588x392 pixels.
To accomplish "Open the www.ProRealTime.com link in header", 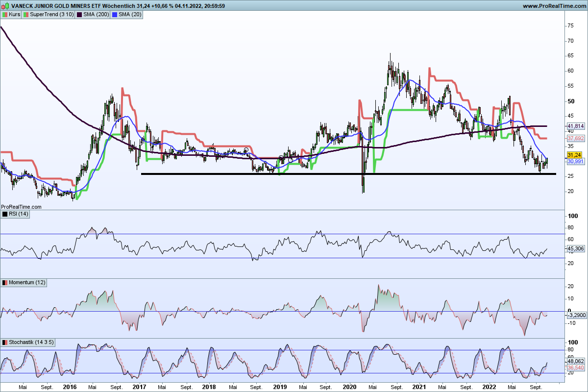I will tap(554, 6).
